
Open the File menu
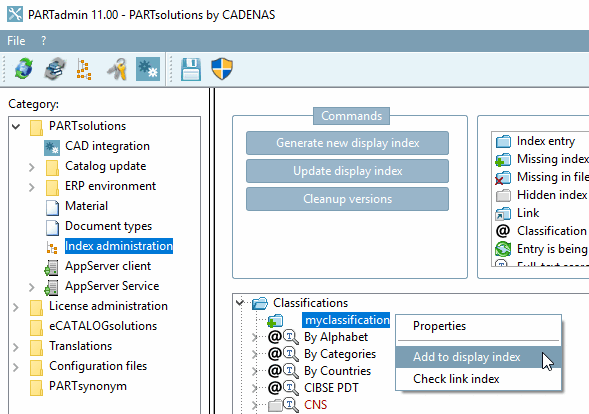point(16,41)
